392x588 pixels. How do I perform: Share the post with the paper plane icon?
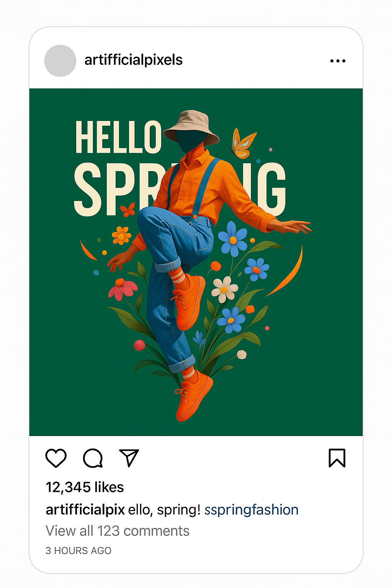click(x=129, y=458)
